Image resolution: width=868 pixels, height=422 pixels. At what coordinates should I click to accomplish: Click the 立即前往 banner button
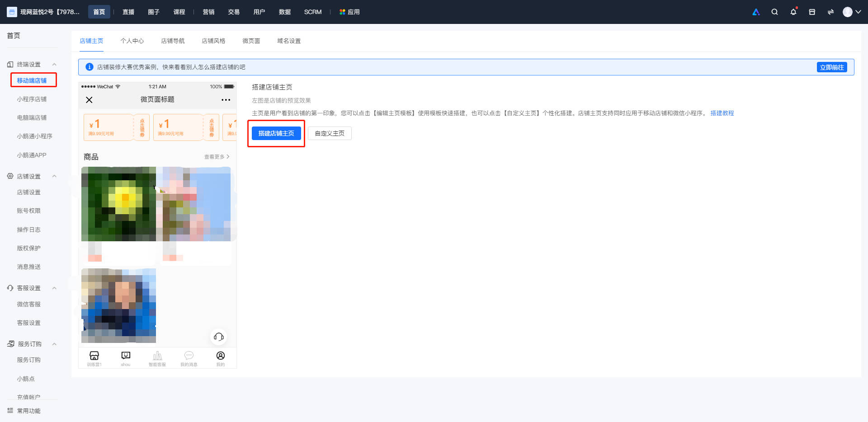coord(832,67)
